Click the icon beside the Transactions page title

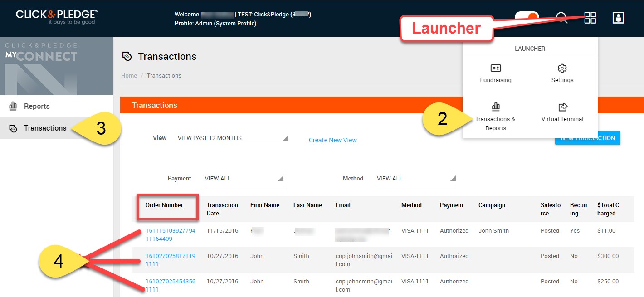127,56
